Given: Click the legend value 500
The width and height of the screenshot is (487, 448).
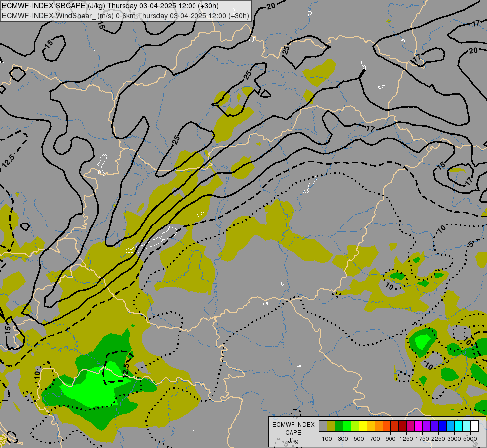Looking at the screenshot, I should click(359, 439).
